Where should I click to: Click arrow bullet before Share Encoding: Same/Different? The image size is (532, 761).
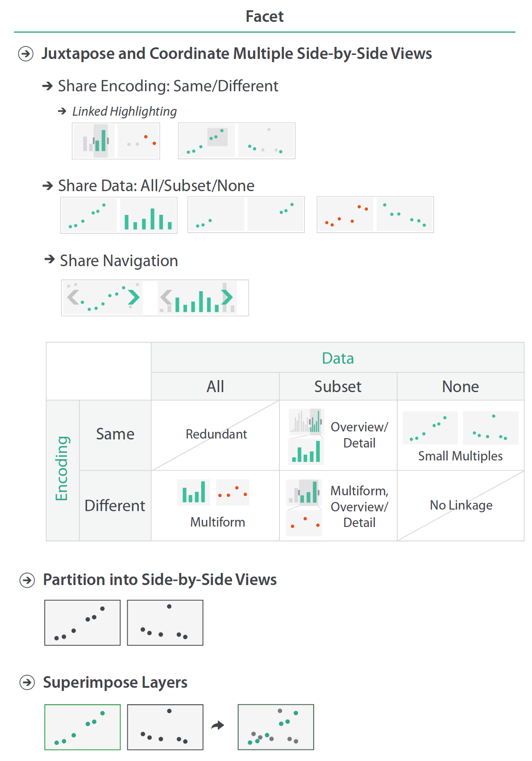coord(48,86)
